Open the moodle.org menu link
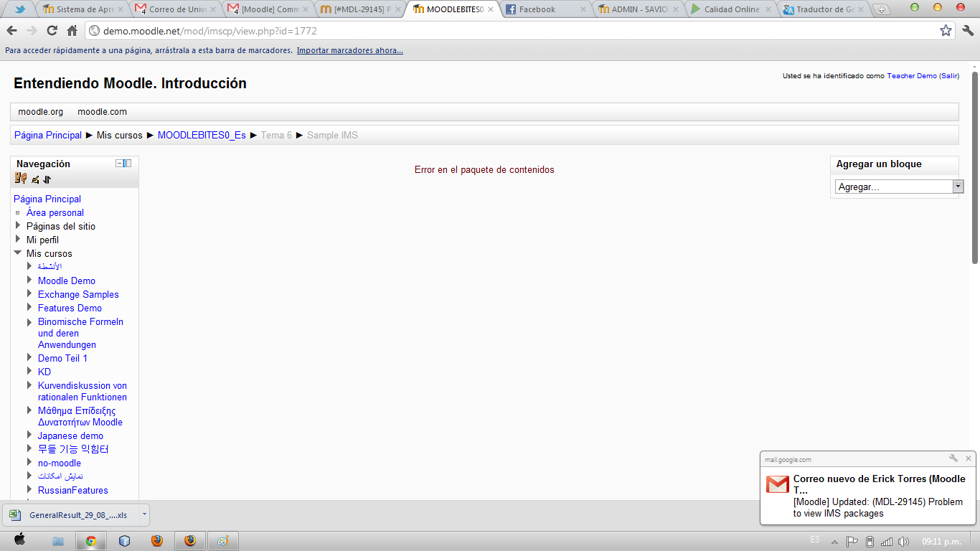Viewport: 980px width, 551px height. [x=41, y=111]
